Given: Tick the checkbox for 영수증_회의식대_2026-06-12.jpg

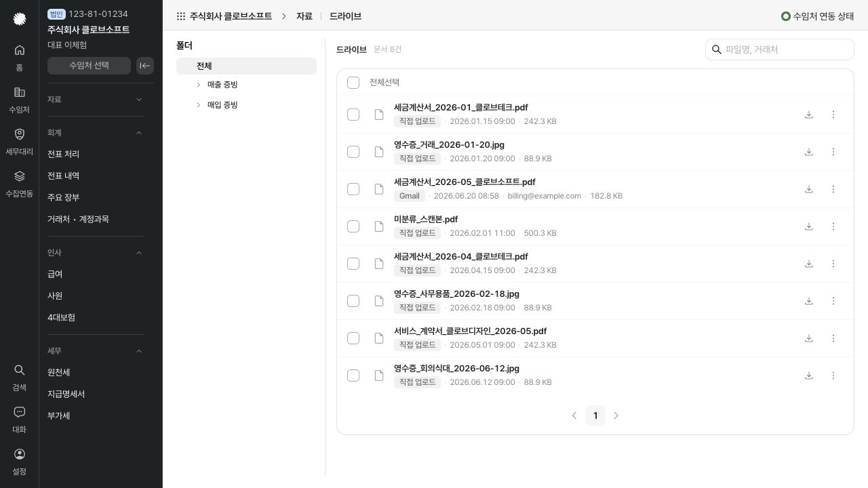Looking at the screenshot, I should pyautogui.click(x=353, y=375).
